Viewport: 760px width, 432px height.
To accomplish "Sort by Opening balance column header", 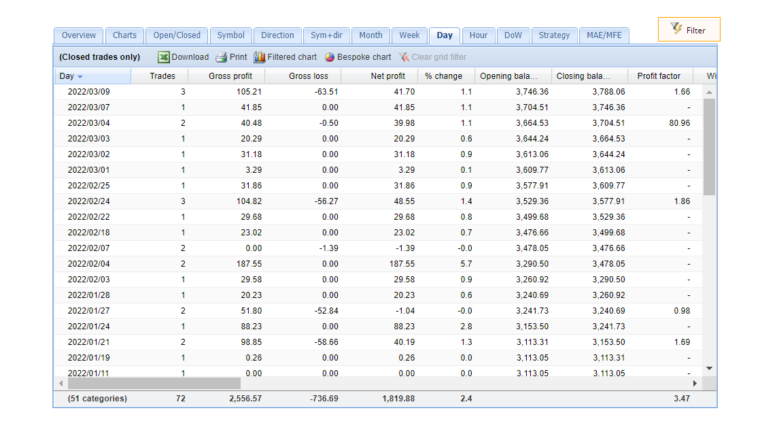I will click(x=513, y=76).
